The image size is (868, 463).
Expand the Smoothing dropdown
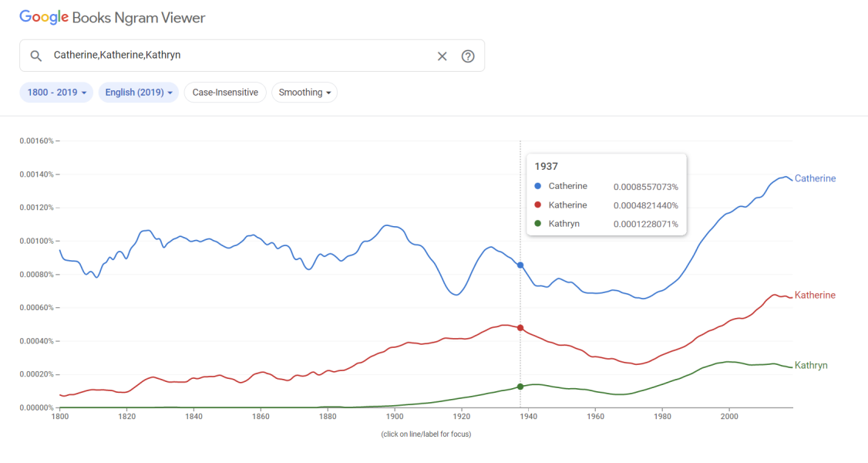click(x=304, y=93)
